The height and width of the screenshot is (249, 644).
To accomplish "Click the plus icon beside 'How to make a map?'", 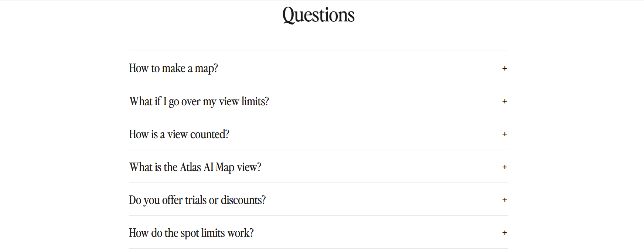I will (505, 68).
